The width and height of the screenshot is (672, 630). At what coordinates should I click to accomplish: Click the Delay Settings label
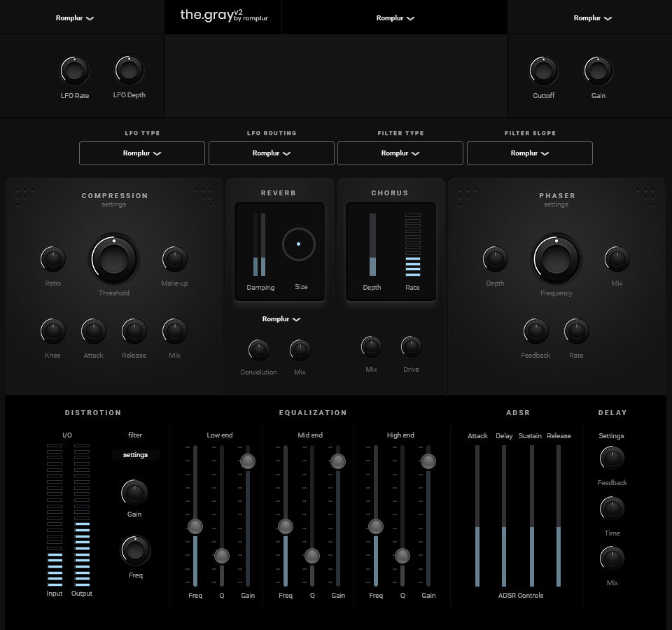click(611, 436)
